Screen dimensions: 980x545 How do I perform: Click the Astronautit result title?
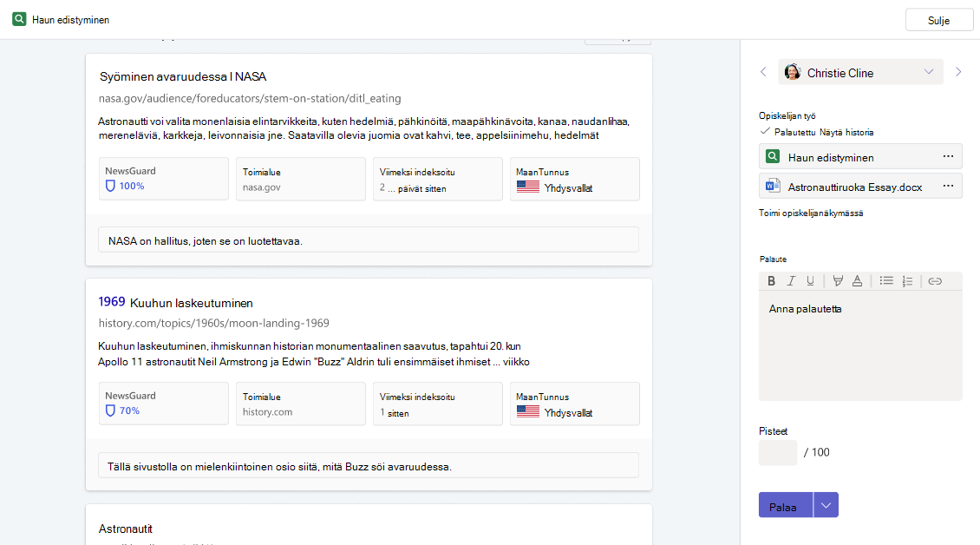(126, 529)
